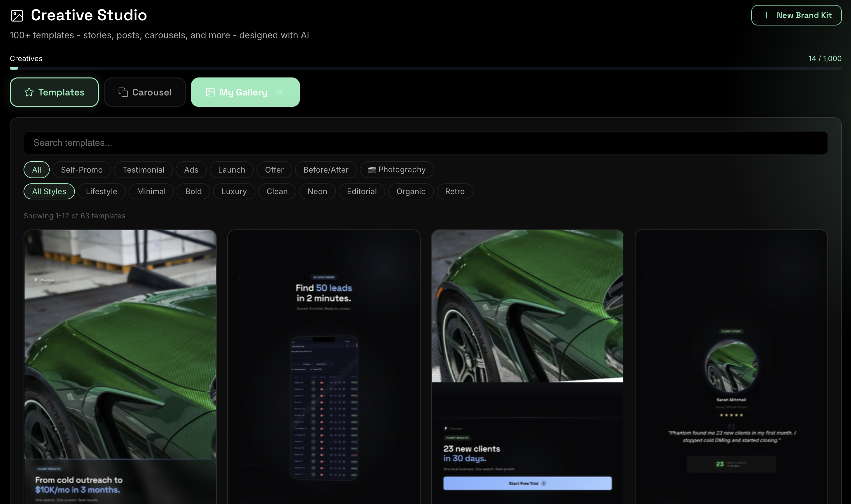The width and height of the screenshot is (851, 504).
Task: Select the Launch category filter
Action: pyautogui.click(x=232, y=170)
